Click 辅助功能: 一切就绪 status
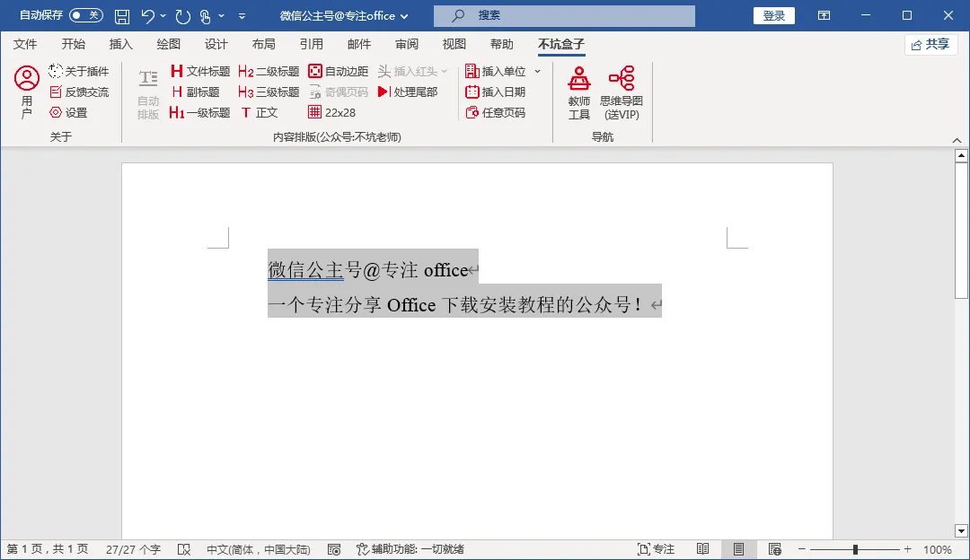 pyautogui.click(x=410, y=549)
